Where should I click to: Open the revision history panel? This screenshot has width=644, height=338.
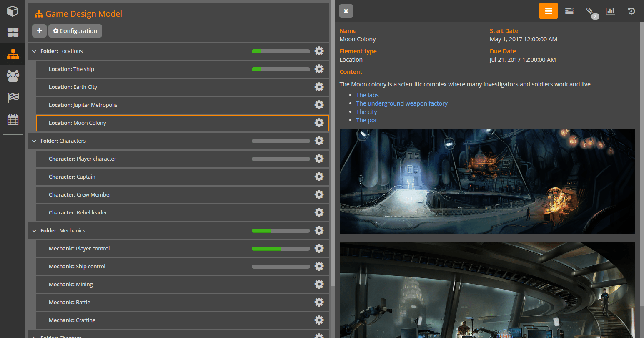631,11
